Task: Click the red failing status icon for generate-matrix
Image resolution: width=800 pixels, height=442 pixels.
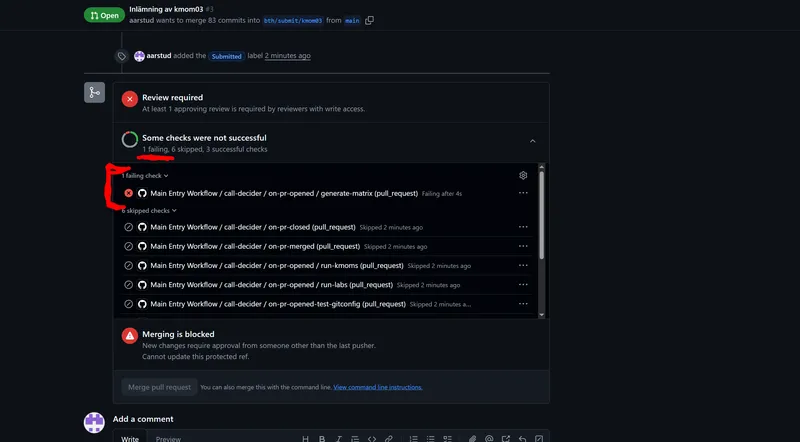Action: (128, 193)
